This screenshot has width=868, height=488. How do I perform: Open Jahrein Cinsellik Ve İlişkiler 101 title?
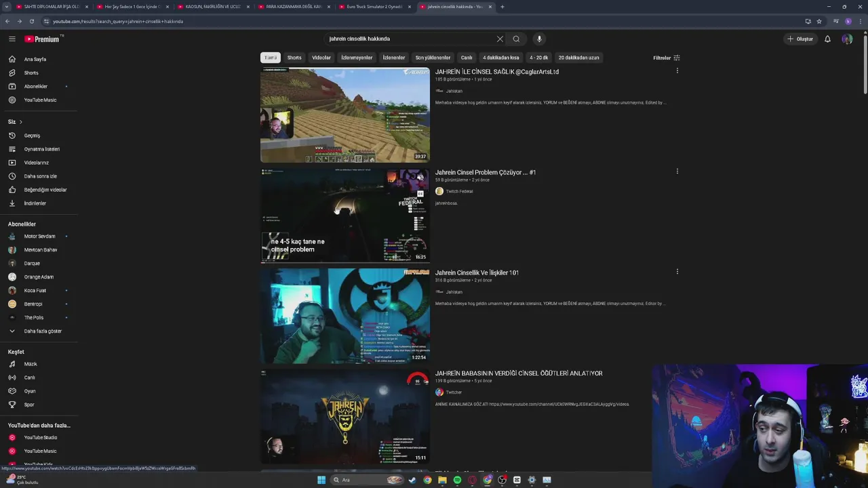(477, 272)
